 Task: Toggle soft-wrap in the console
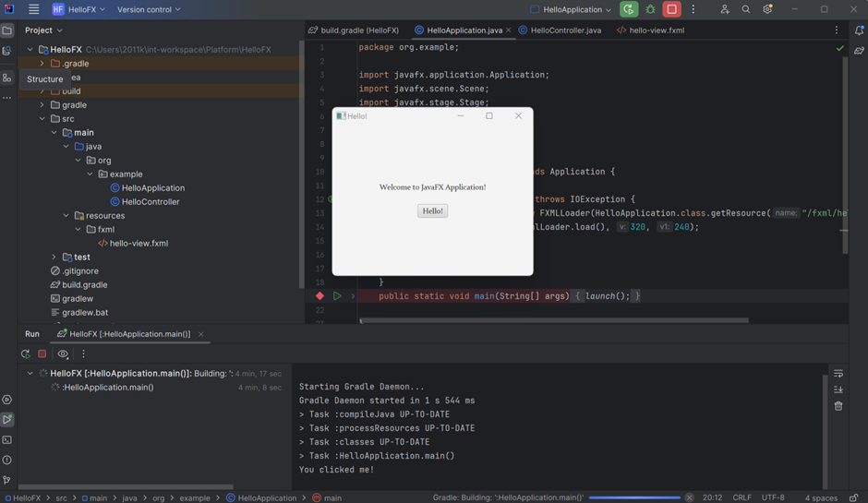coord(838,374)
